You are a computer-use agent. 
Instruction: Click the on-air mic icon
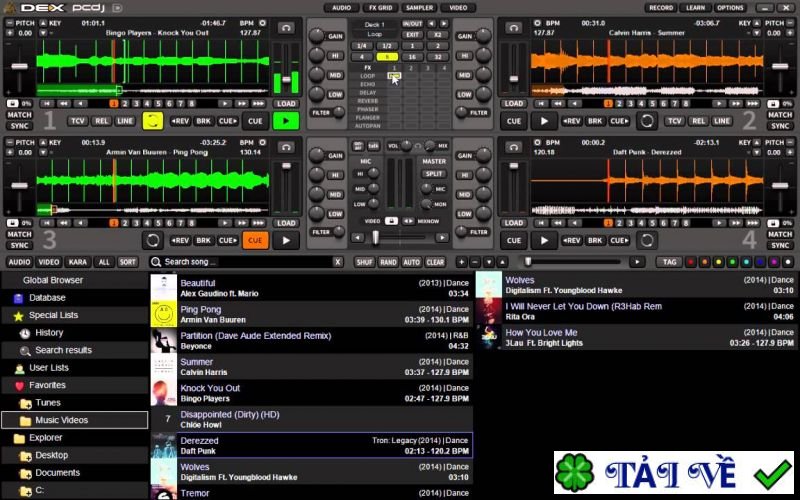(358, 146)
